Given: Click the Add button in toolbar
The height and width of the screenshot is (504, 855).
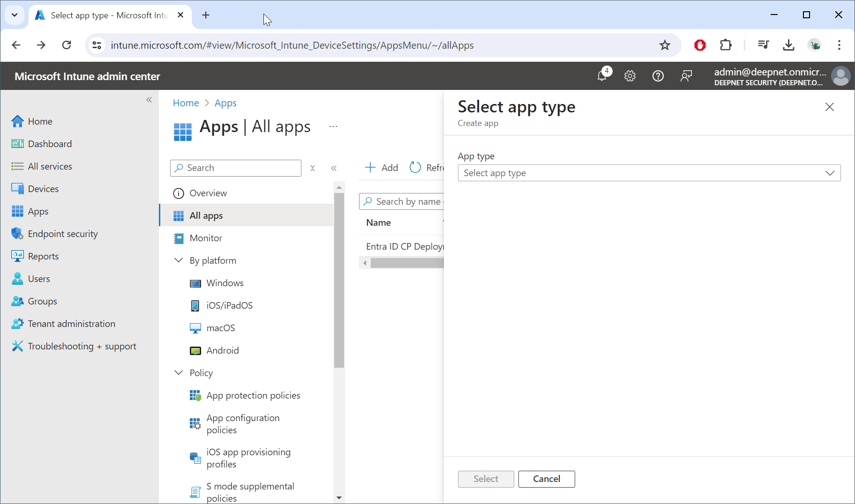Looking at the screenshot, I should point(382,168).
